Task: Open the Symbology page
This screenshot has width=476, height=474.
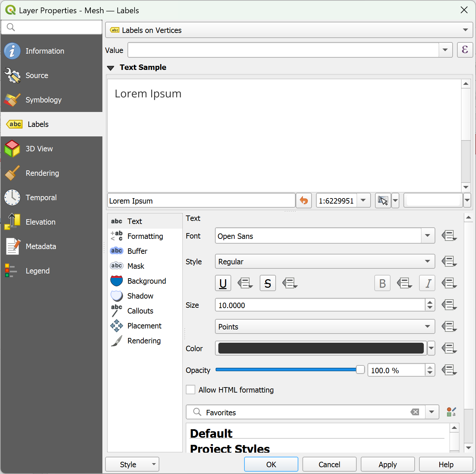Action: (52, 100)
